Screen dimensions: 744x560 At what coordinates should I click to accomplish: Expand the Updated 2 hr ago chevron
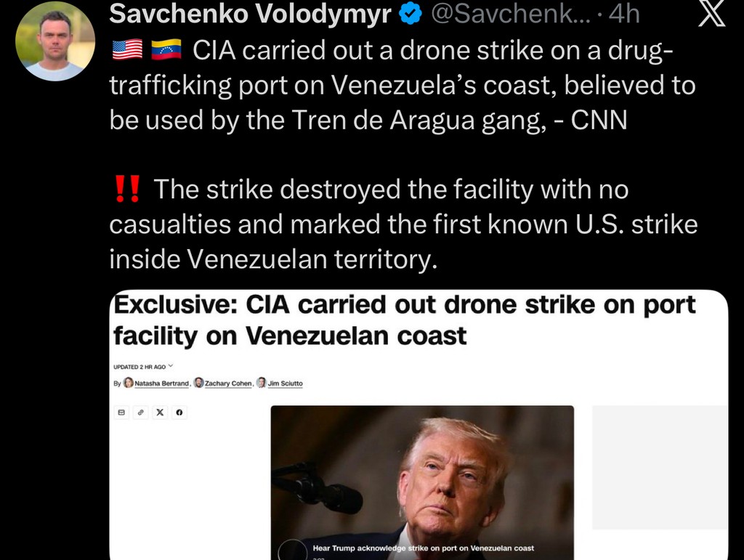tap(171, 366)
